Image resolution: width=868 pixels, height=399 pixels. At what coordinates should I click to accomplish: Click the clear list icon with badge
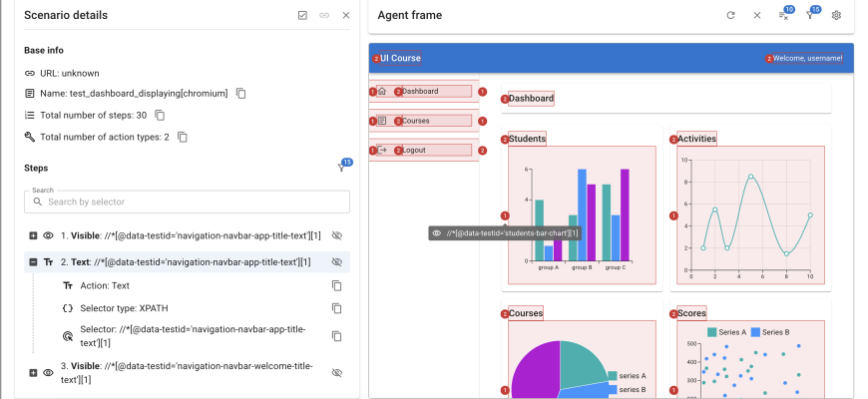(x=783, y=15)
